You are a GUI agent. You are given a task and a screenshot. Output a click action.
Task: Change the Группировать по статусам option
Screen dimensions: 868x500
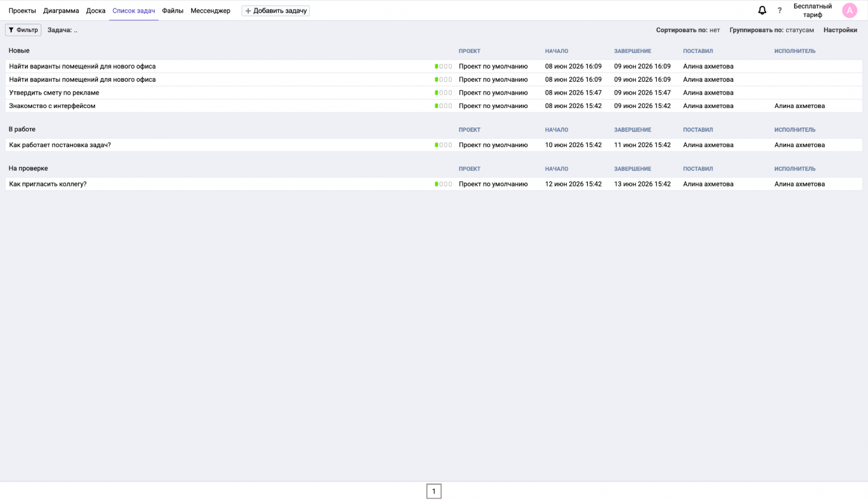pos(772,30)
